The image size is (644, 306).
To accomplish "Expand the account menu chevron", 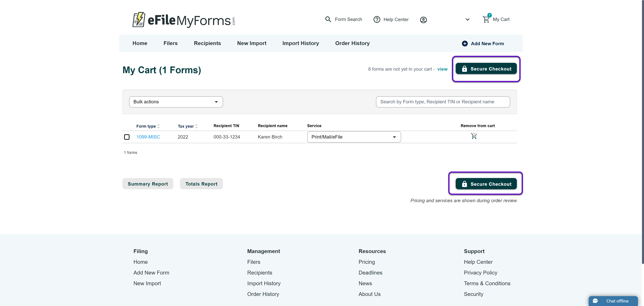I will point(467,19).
